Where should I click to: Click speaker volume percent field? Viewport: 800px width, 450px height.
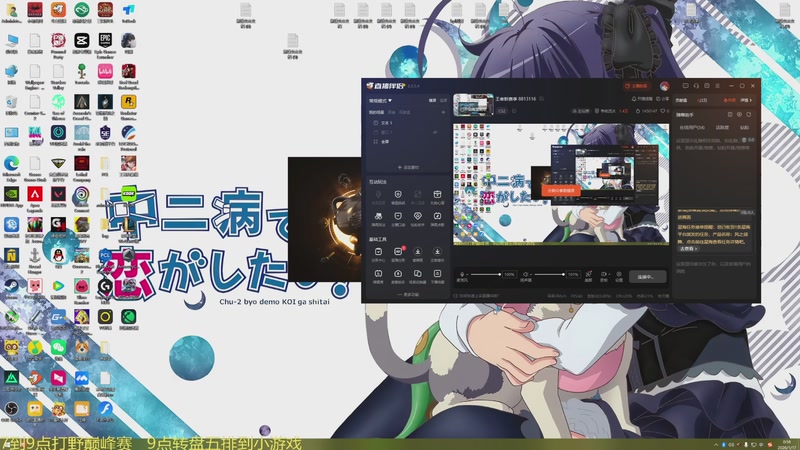click(573, 274)
